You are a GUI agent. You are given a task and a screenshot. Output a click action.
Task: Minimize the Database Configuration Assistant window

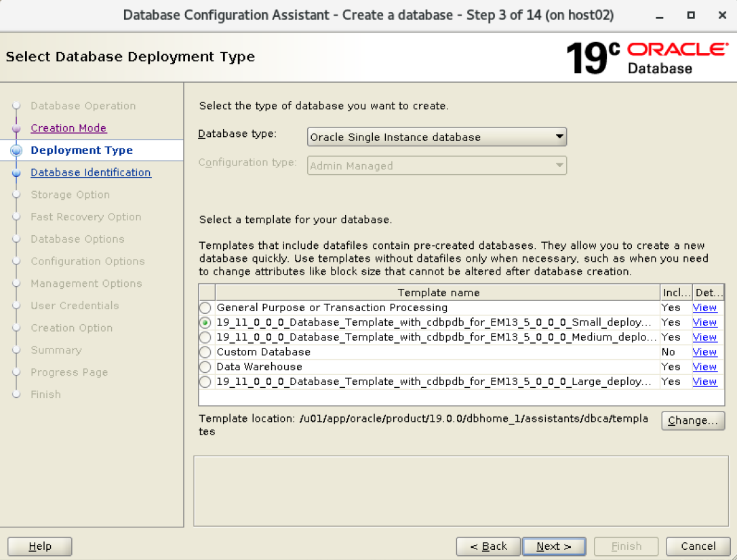pos(660,16)
